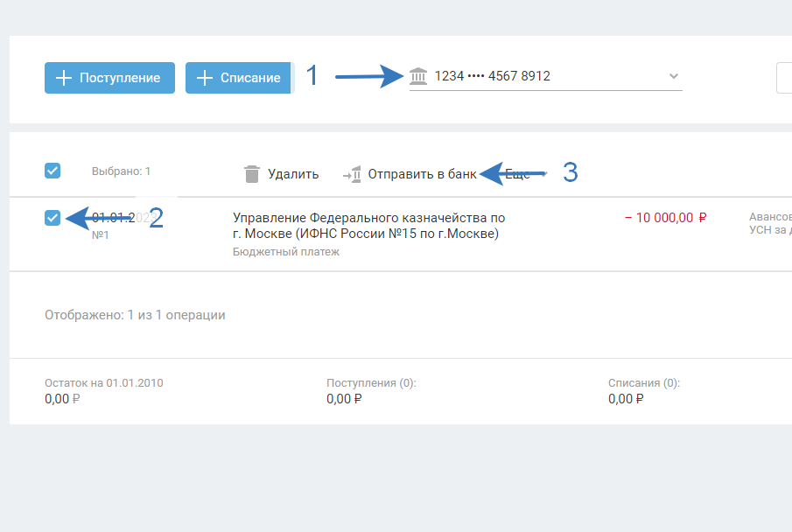Click the Авансовый платеж УСН description text
This screenshot has width=792, height=532.
click(770, 224)
